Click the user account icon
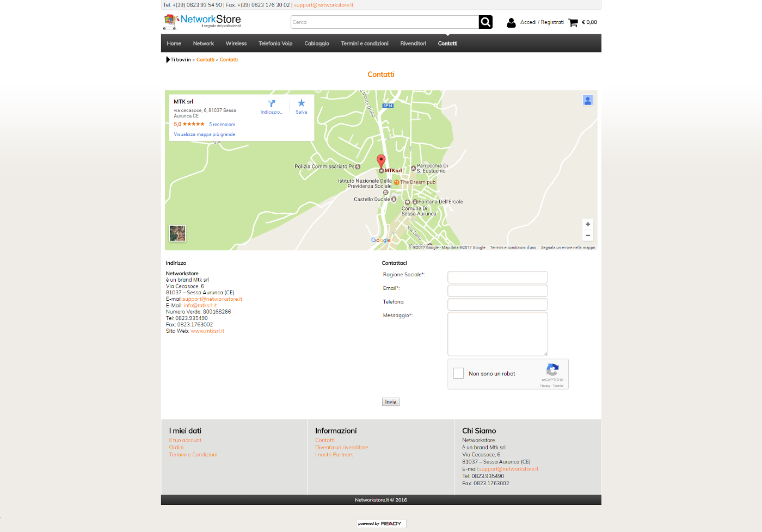This screenshot has height=532, width=762. [x=511, y=22]
